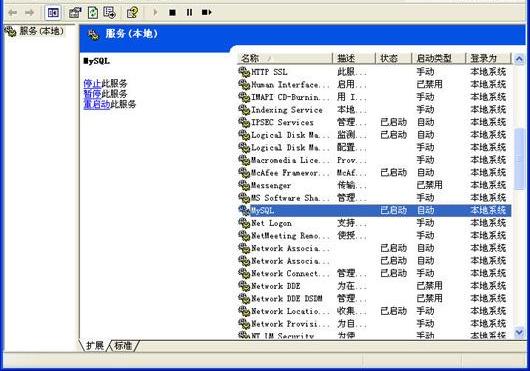
Task: Click the MySQL heading in the description pane
Action: pyautogui.click(x=97, y=61)
